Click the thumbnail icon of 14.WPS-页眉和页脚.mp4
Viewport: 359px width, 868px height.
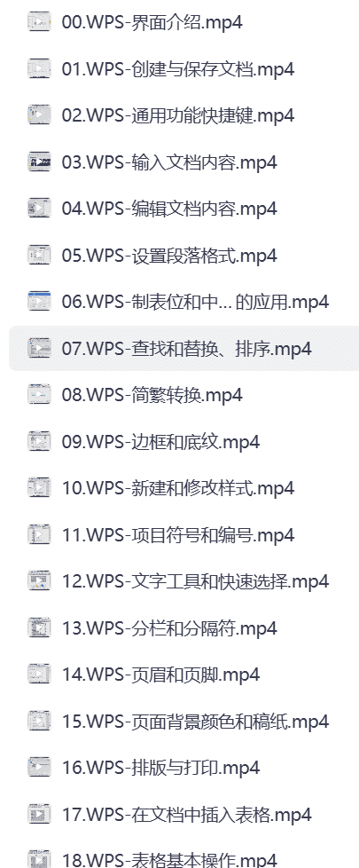(39, 674)
